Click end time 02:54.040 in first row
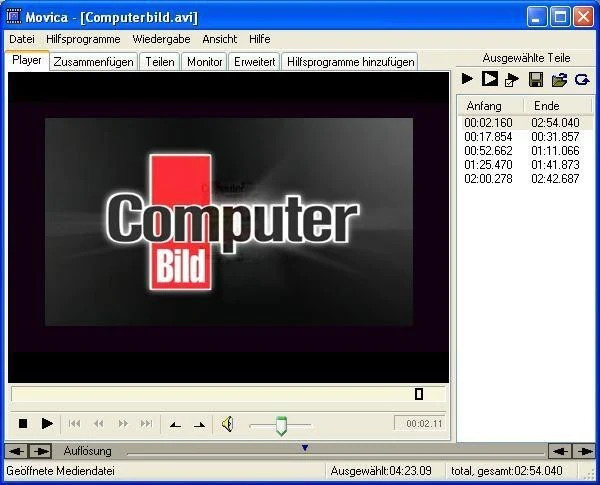Screen dimensions: 600x485 point(555,122)
